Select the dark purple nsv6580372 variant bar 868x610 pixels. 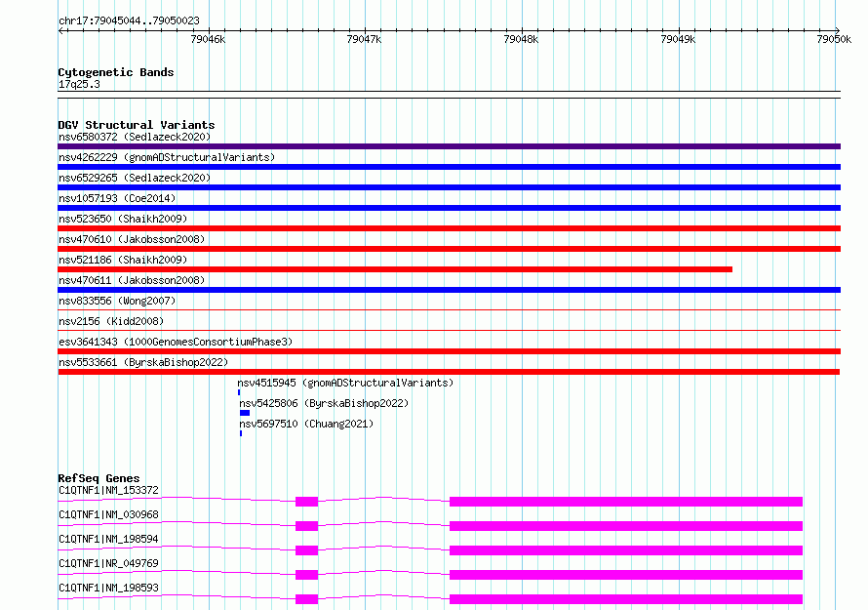[x=449, y=146]
